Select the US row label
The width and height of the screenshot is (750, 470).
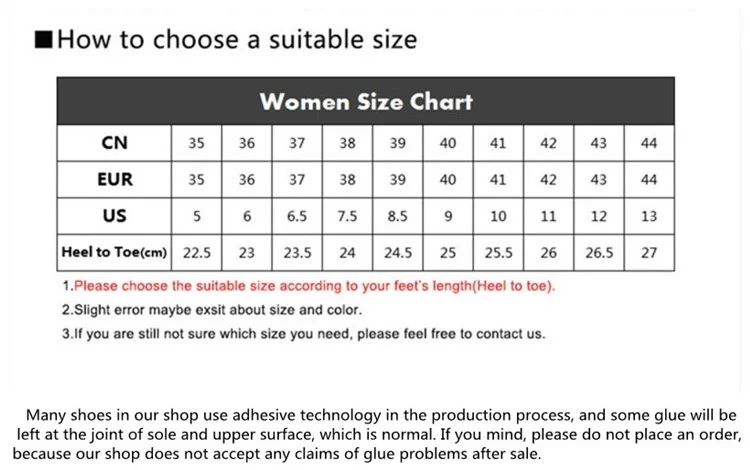point(114,216)
